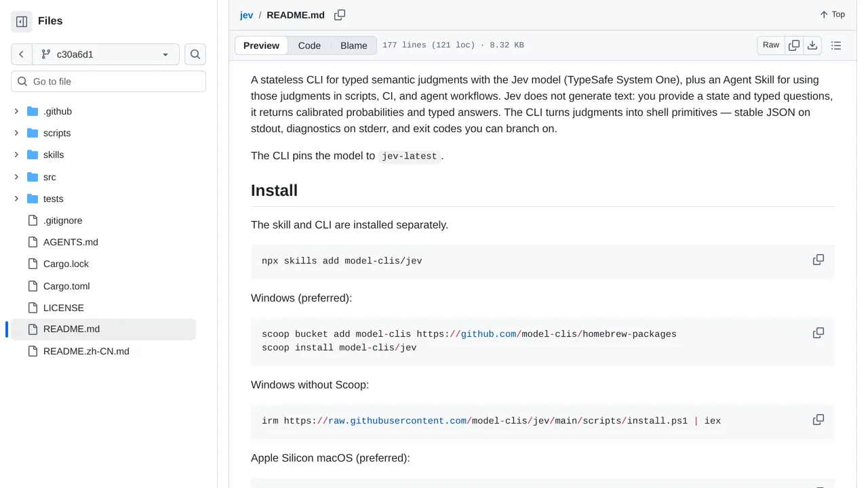Click github.com link in scoop command
This screenshot has height=488, width=868.
point(489,334)
